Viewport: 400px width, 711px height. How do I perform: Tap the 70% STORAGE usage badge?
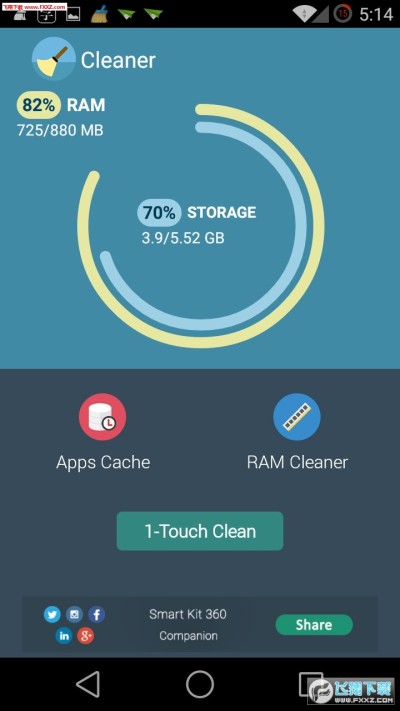click(159, 212)
